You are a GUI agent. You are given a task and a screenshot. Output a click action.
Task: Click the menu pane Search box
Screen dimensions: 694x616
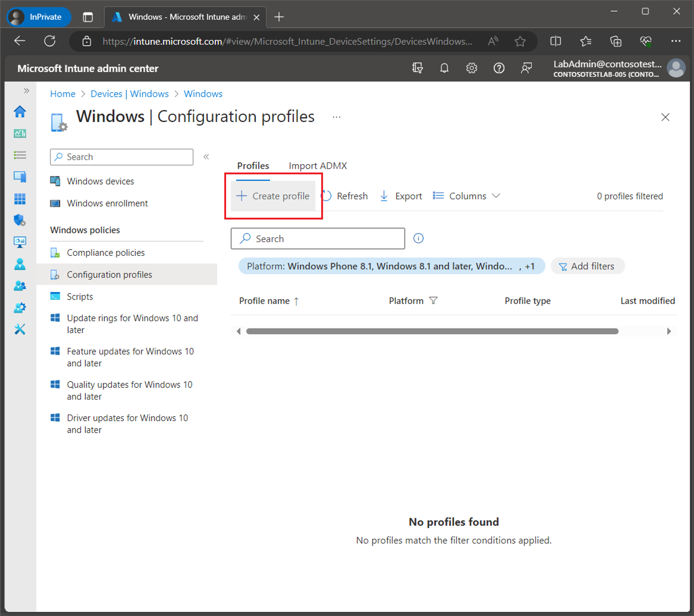coord(122,157)
